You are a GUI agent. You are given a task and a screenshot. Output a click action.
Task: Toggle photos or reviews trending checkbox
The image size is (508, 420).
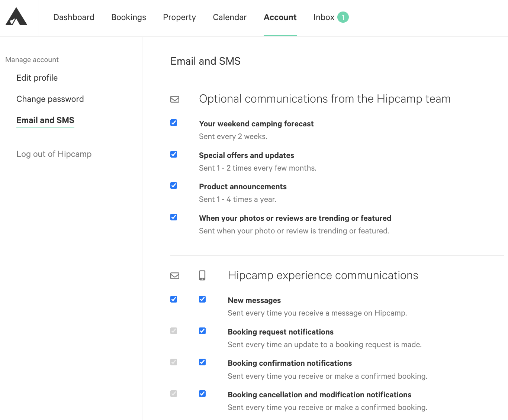tap(174, 217)
